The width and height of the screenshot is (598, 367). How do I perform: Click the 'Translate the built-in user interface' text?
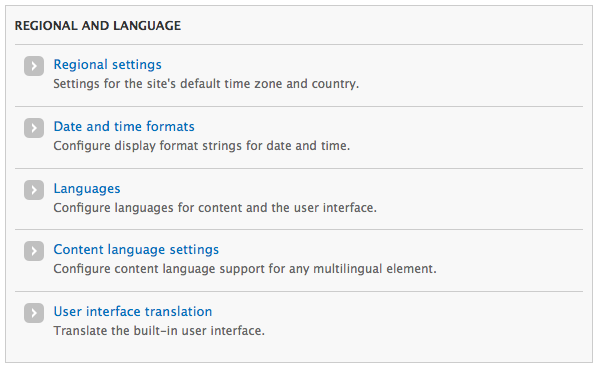[x=159, y=330]
